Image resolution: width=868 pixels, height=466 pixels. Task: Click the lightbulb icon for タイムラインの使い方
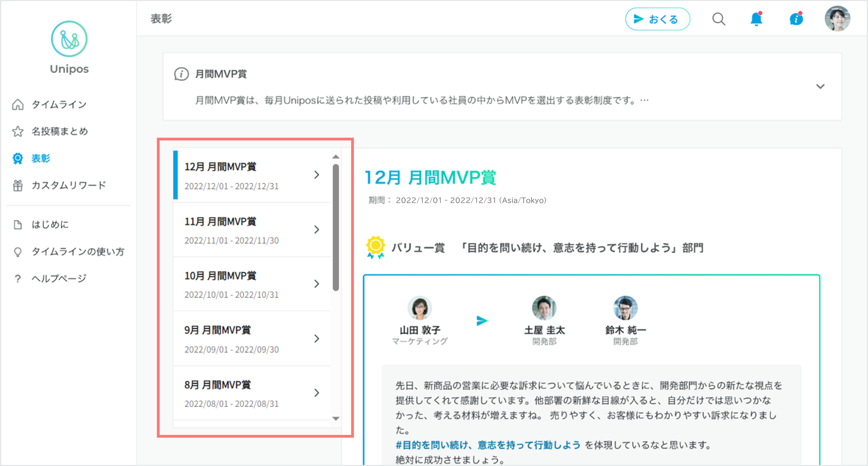point(18,252)
